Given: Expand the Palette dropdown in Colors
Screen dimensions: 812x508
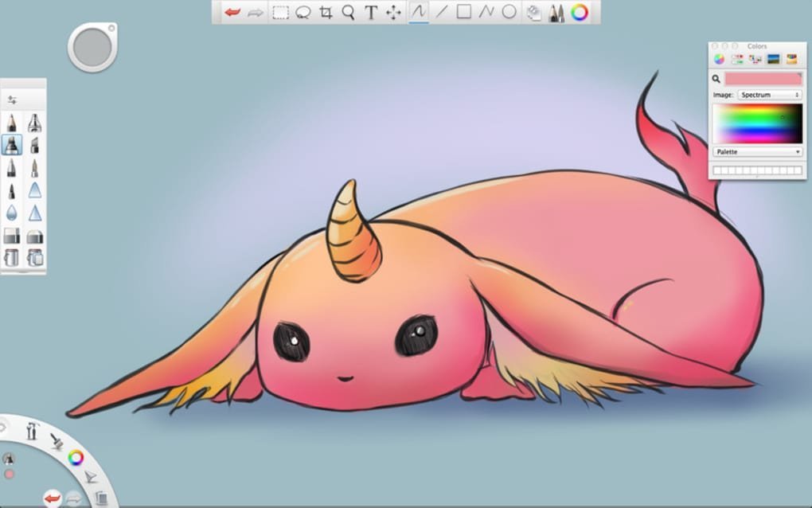Looking at the screenshot, I should click(757, 151).
